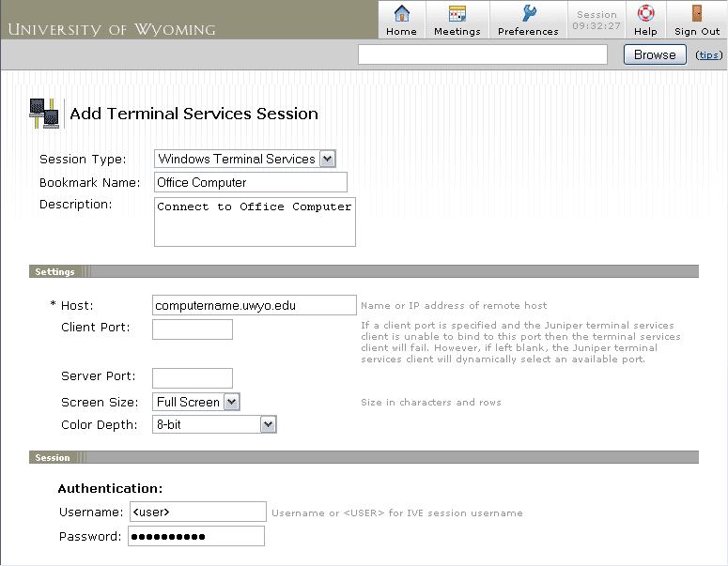The width and height of the screenshot is (728, 566).
Task: Go to the Home label
Action: [x=401, y=32]
